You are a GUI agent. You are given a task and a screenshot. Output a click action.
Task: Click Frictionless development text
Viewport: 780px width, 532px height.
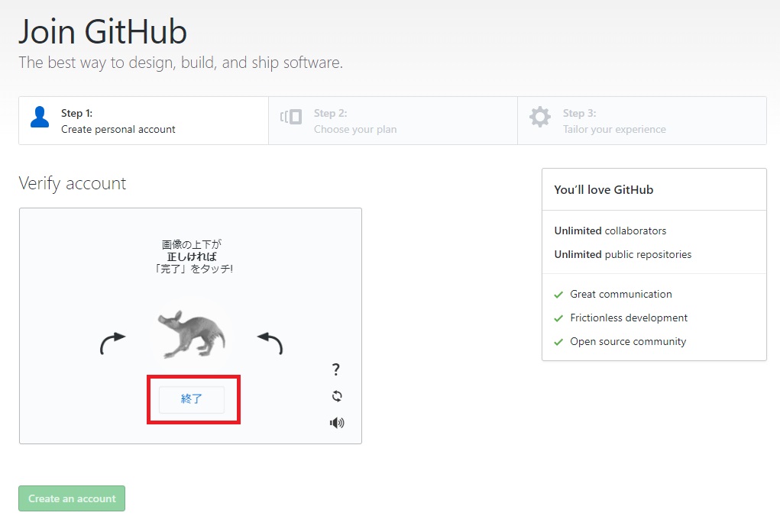(x=629, y=318)
